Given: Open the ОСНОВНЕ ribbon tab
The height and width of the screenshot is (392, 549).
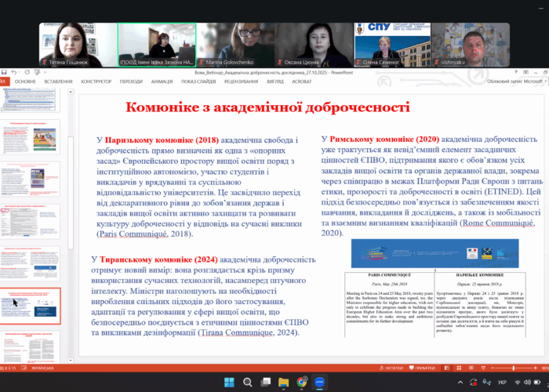Looking at the screenshot, I should 25,81.
